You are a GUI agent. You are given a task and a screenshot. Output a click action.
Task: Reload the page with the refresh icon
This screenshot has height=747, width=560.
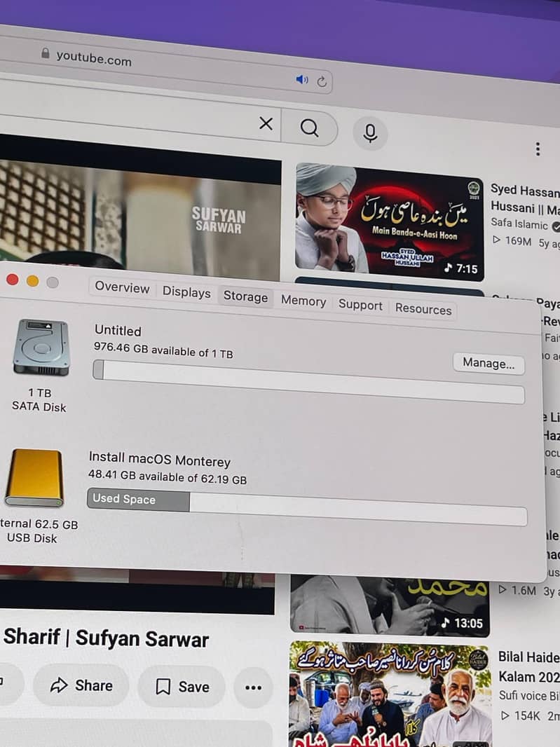coord(322,81)
